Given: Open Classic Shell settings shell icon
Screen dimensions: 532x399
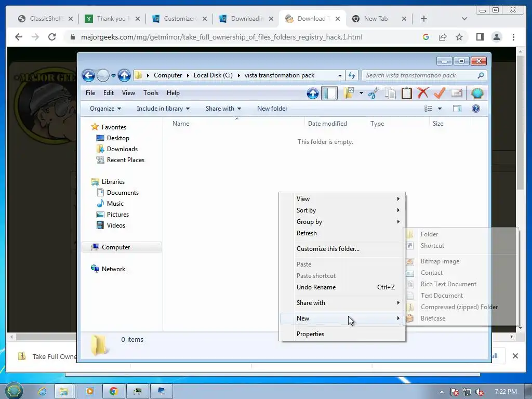Looking at the screenshot, I should click(477, 93).
